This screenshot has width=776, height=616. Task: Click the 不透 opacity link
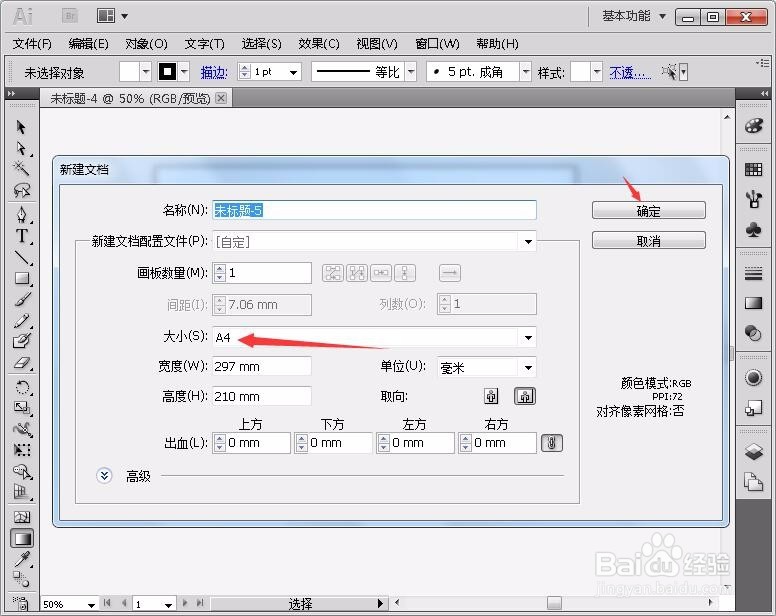630,73
